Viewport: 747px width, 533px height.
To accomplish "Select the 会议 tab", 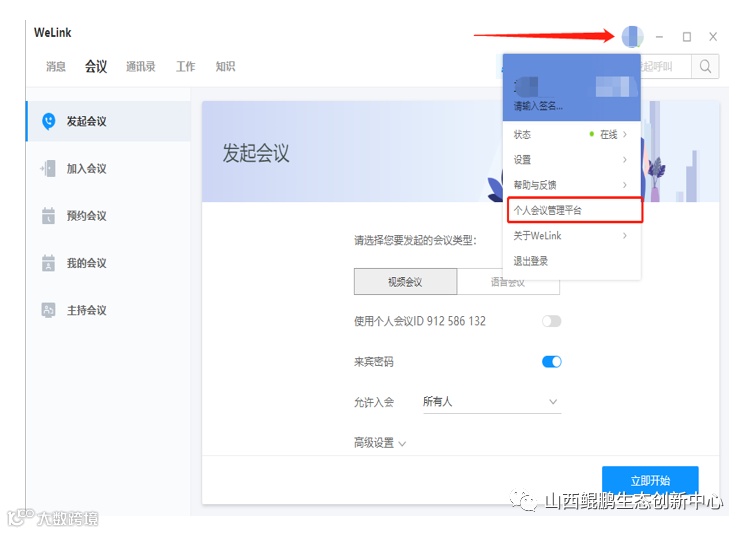I will tap(96, 66).
